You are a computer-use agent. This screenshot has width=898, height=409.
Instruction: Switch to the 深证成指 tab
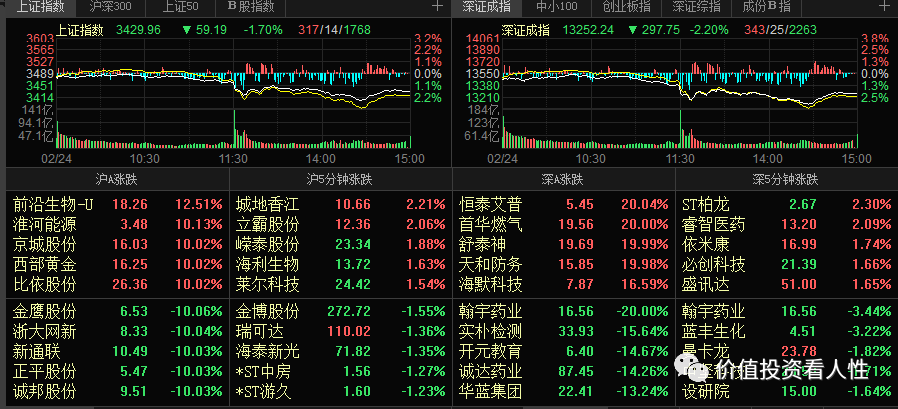point(486,7)
